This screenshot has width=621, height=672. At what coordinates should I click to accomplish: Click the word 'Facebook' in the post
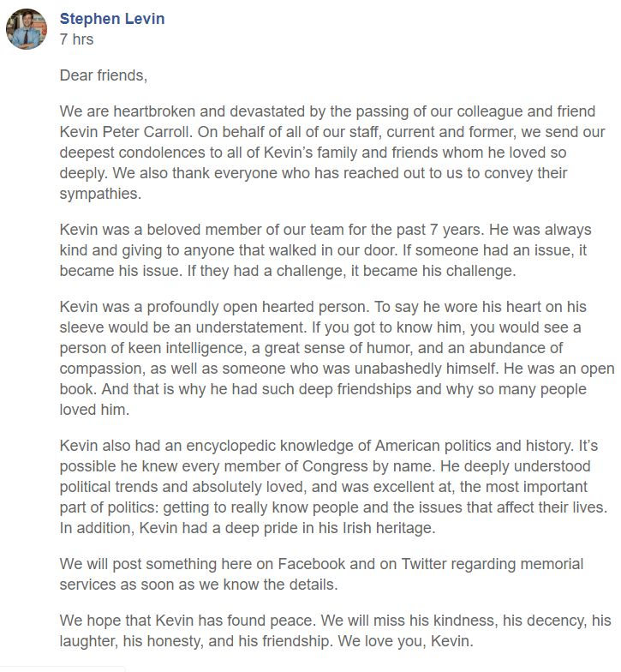[x=312, y=564]
